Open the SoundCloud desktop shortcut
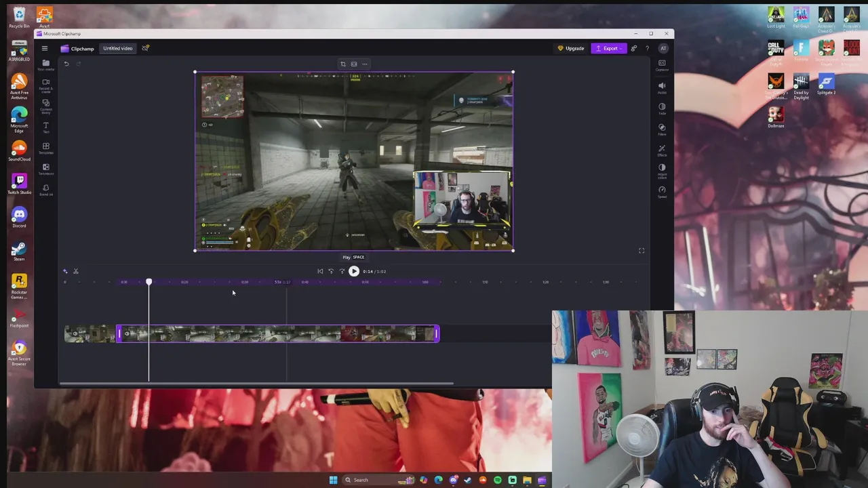Image resolution: width=868 pixels, height=488 pixels. pos(19,150)
